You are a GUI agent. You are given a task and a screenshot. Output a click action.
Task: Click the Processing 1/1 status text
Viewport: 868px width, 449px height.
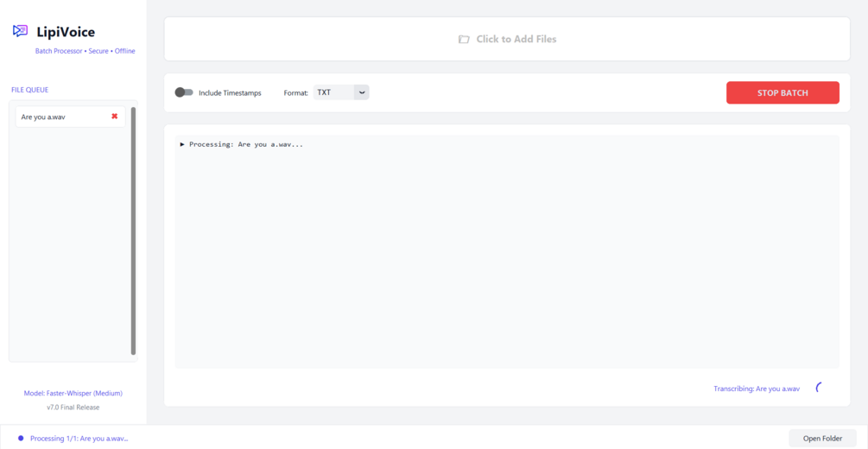point(79,439)
